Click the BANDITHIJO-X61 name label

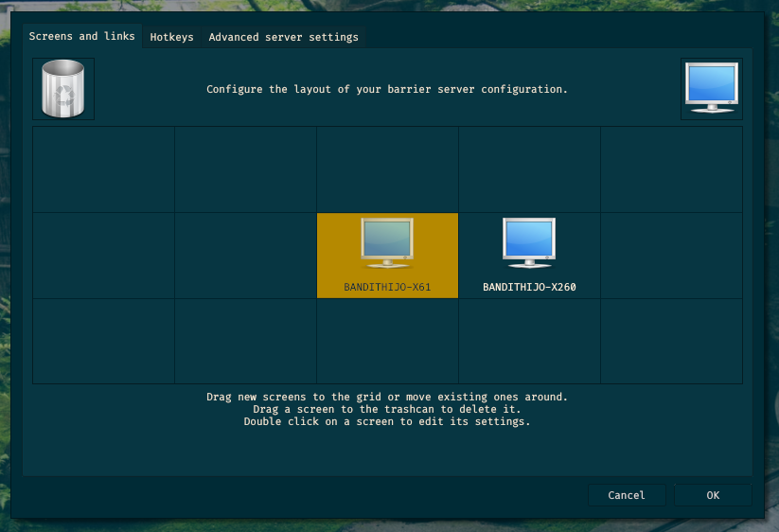[x=387, y=287]
